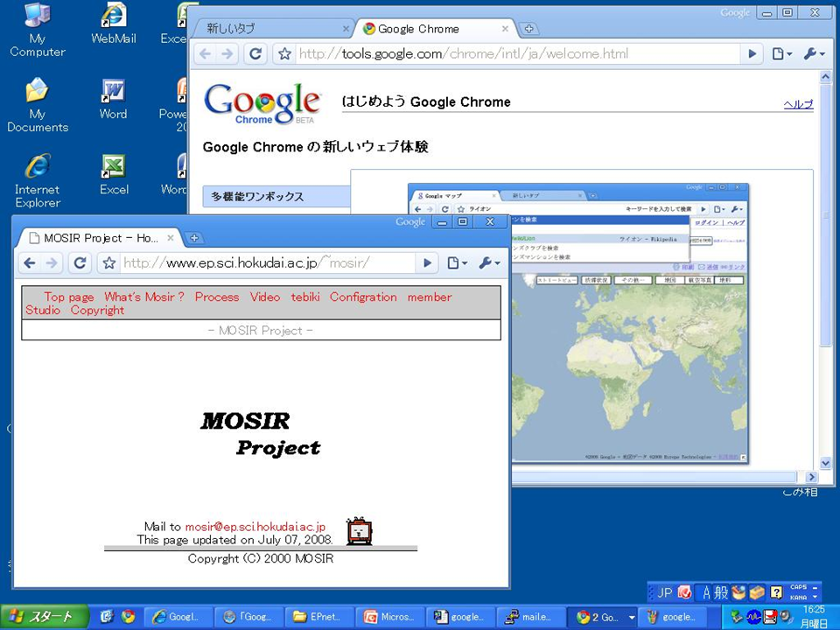840x630 pixels.
Task: Open the Process link
Action: (x=217, y=297)
